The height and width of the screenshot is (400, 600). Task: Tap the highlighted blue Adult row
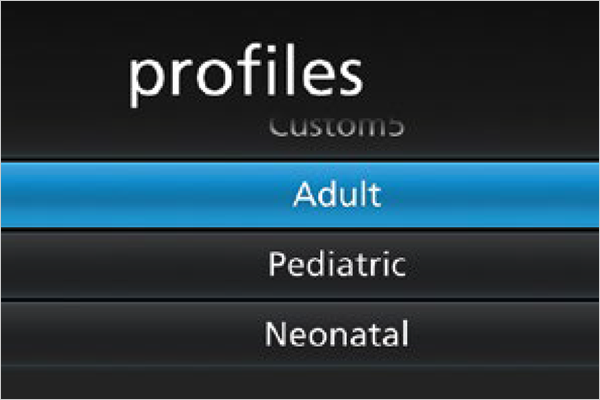[x=300, y=194]
